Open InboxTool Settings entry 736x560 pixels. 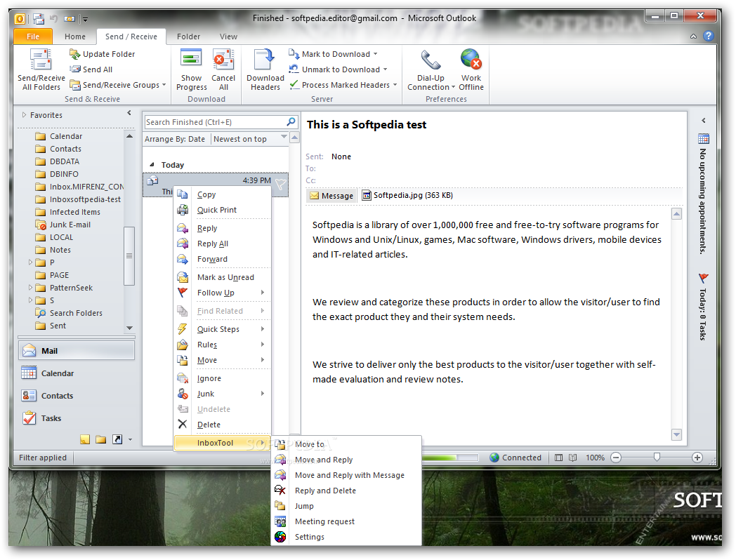click(346, 537)
